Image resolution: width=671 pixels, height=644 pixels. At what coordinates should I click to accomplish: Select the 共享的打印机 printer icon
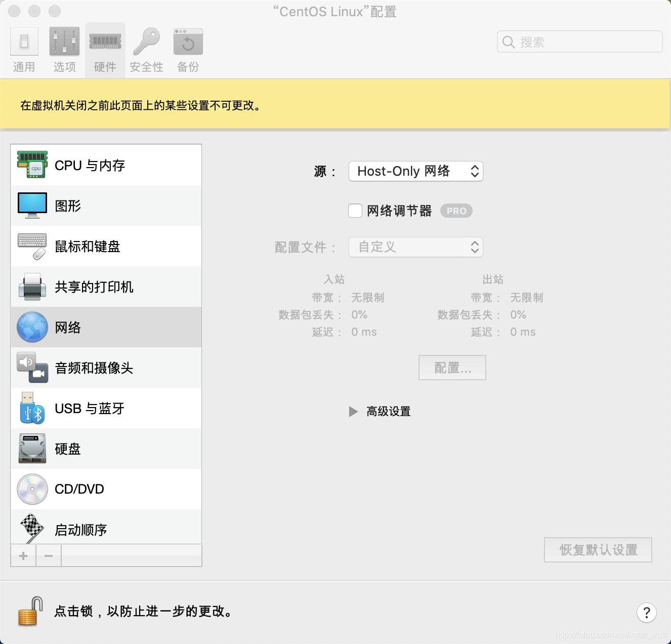[32, 287]
